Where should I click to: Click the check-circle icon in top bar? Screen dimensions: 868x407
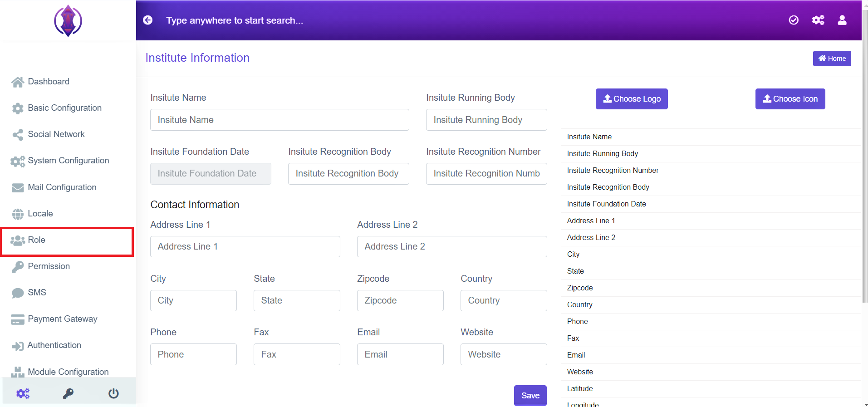coord(794,20)
